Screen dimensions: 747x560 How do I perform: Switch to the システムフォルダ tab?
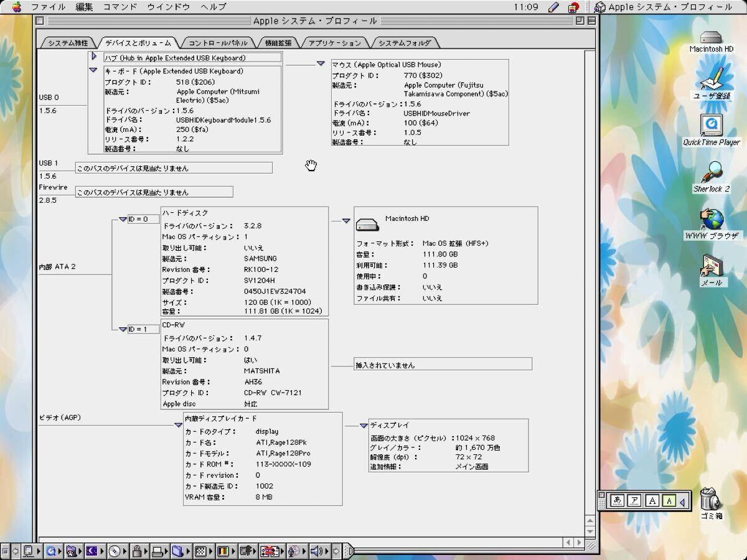pyautogui.click(x=405, y=43)
